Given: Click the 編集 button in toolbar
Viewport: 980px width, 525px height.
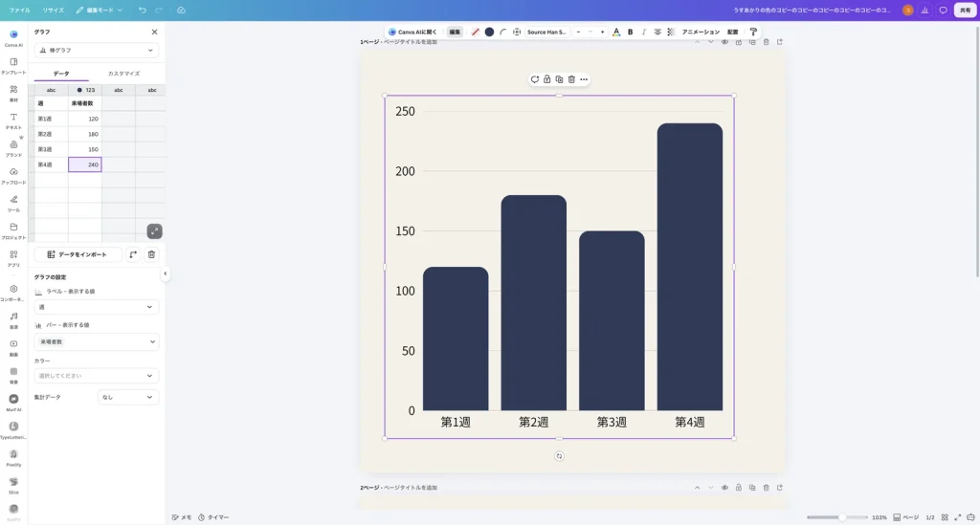Looking at the screenshot, I should click(x=455, y=32).
